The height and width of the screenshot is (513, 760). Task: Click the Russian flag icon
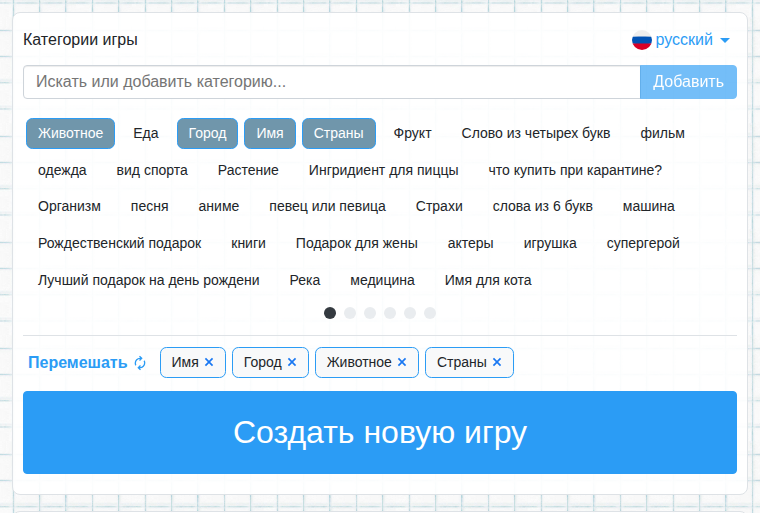(x=641, y=40)
